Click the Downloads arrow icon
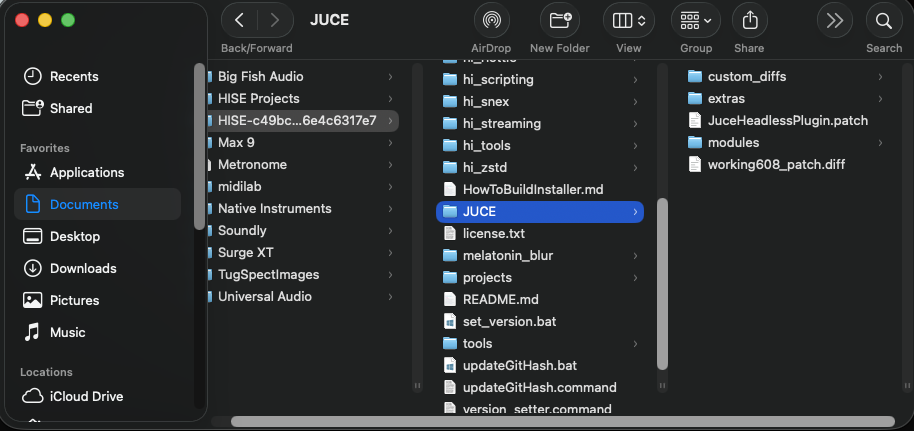The image size is (914, 431). [x=33, y=268]
